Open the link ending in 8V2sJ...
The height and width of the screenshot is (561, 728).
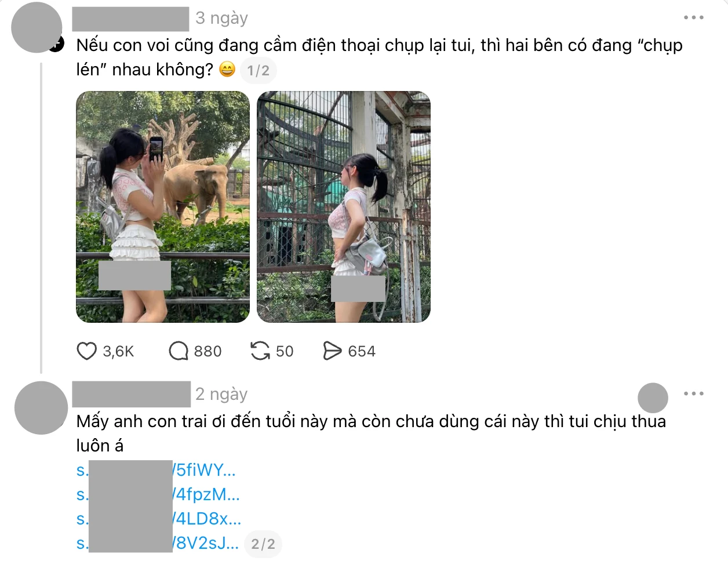coord(158,543)
